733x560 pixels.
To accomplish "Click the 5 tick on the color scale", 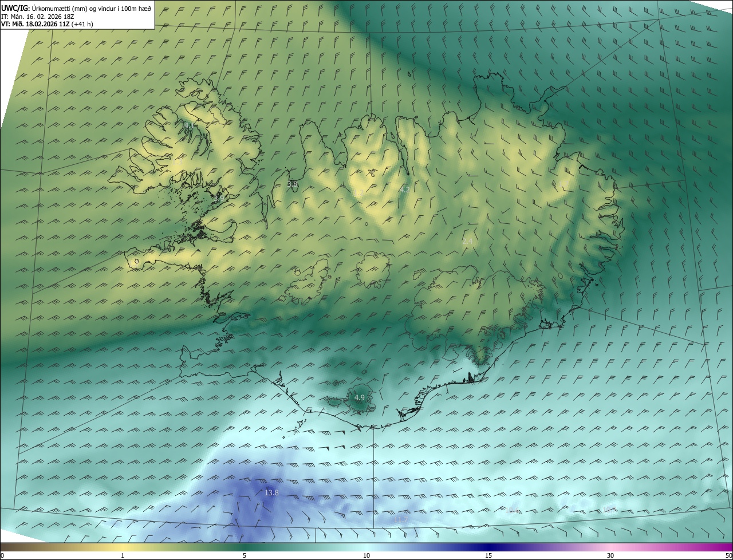I will (245, 555).
